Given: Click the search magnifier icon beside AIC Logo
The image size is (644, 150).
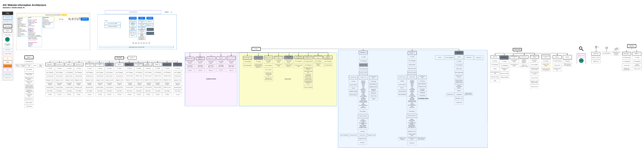Looking at the screenshot, I should (x=70, y=19).
